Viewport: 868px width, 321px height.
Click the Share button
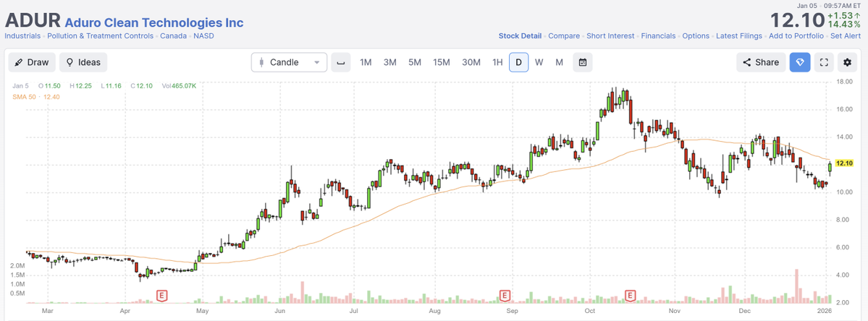tap(761, 62)
